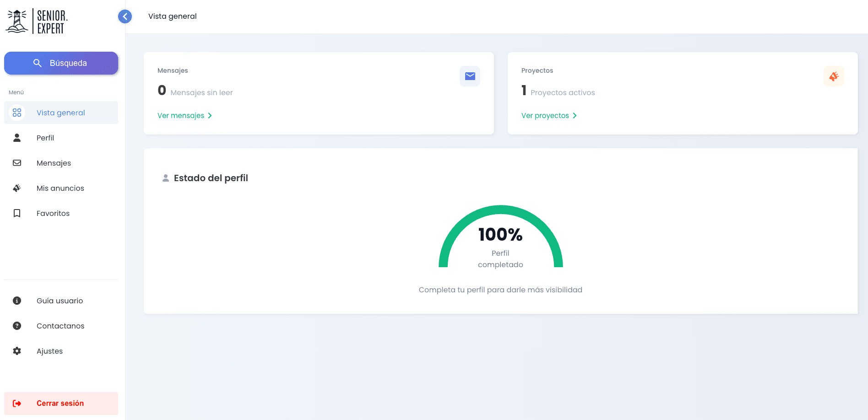Click the chevron next to Ver mensajes
The width and height of the screenshot is (868, 420).
210,116
